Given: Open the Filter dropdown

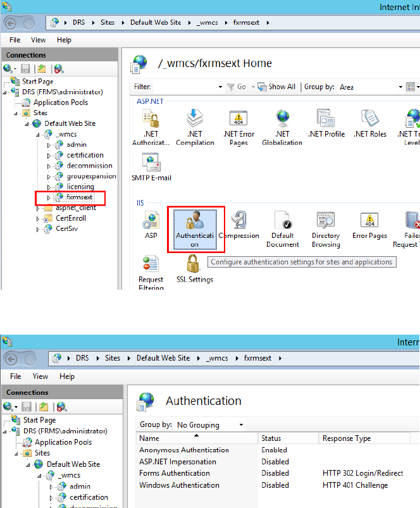Looking at the screenshot, I should (x=220, y=87).
